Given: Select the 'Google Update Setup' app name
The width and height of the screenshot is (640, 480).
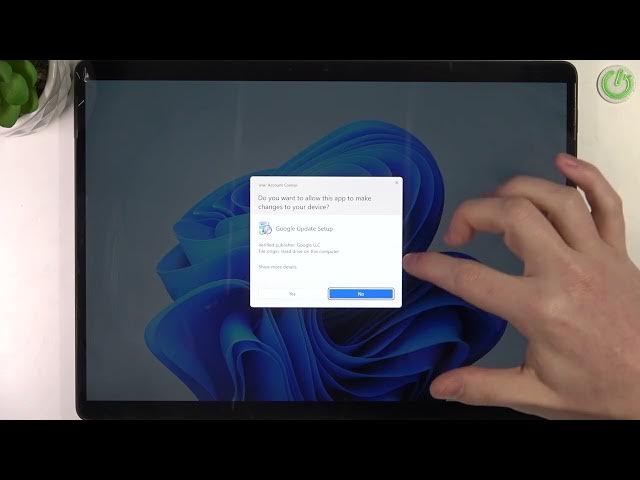Looking at the screenshot, I should coord(304,229).
